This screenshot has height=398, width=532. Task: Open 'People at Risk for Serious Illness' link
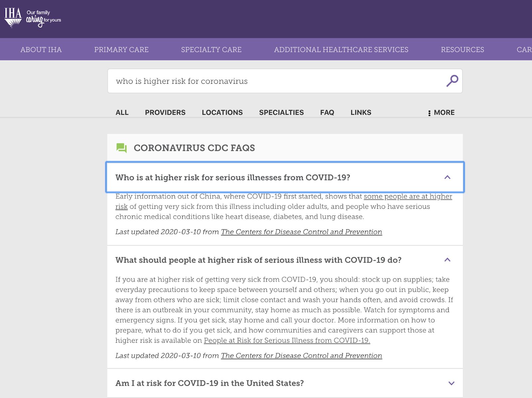[x=287, y=340]
